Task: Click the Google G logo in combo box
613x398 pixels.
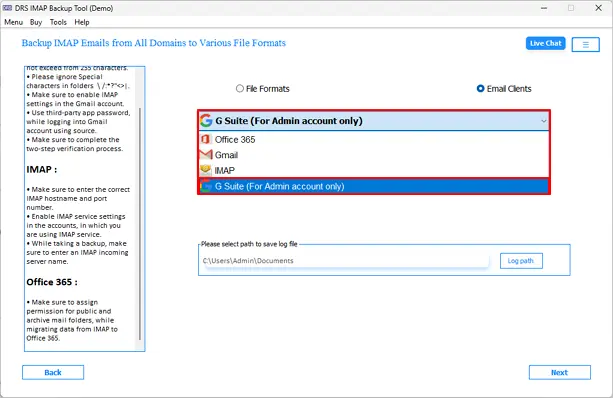Action: pos(206,120)
